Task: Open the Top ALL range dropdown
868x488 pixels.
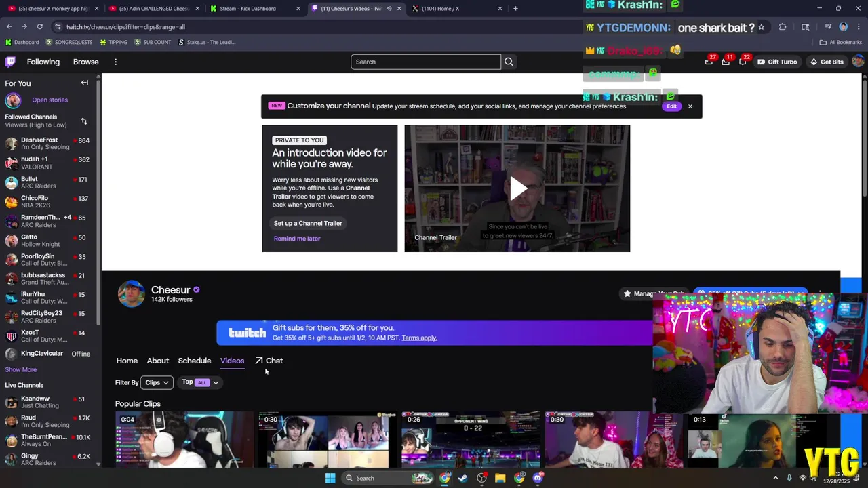Action: (200, 382)
